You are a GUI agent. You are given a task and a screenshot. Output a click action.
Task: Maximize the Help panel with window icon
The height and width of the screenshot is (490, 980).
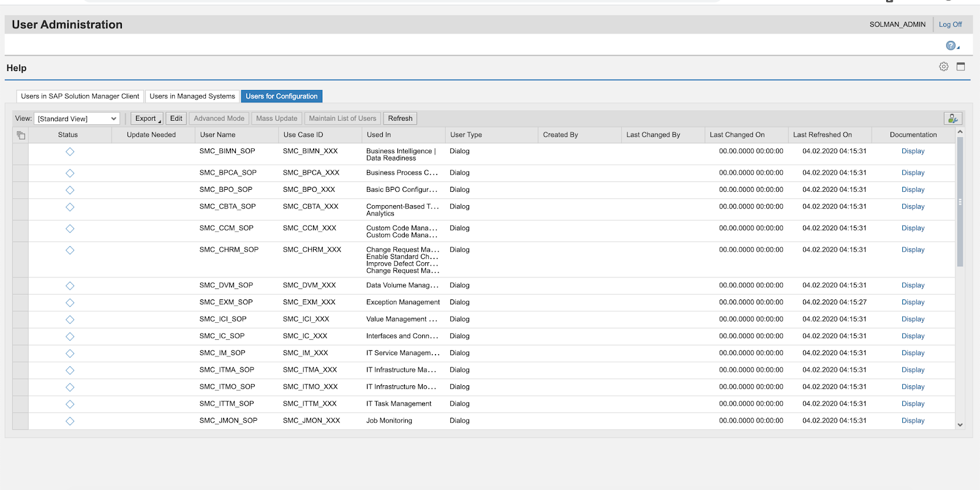tap(960, 67)
